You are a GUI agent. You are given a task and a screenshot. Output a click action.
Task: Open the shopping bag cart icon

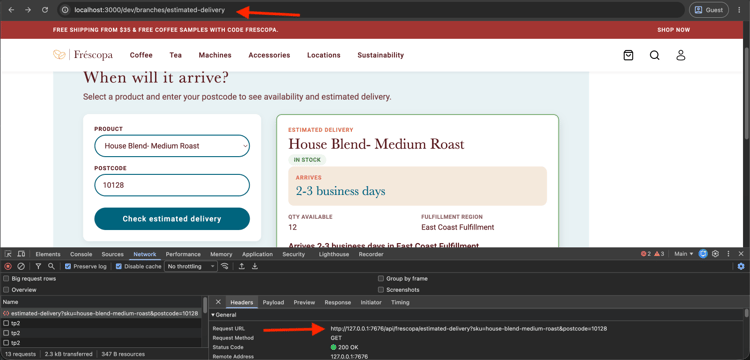point(629,55)
